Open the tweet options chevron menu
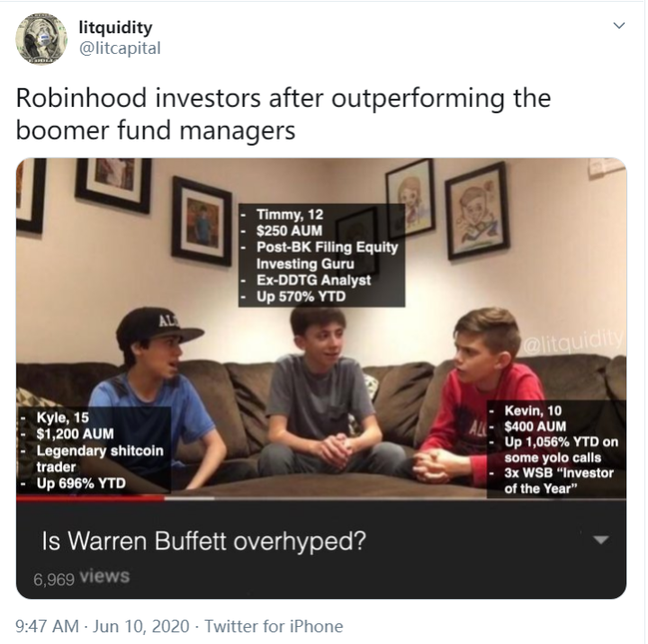Screen dimensions: 648x644 (x=618, y=25)
